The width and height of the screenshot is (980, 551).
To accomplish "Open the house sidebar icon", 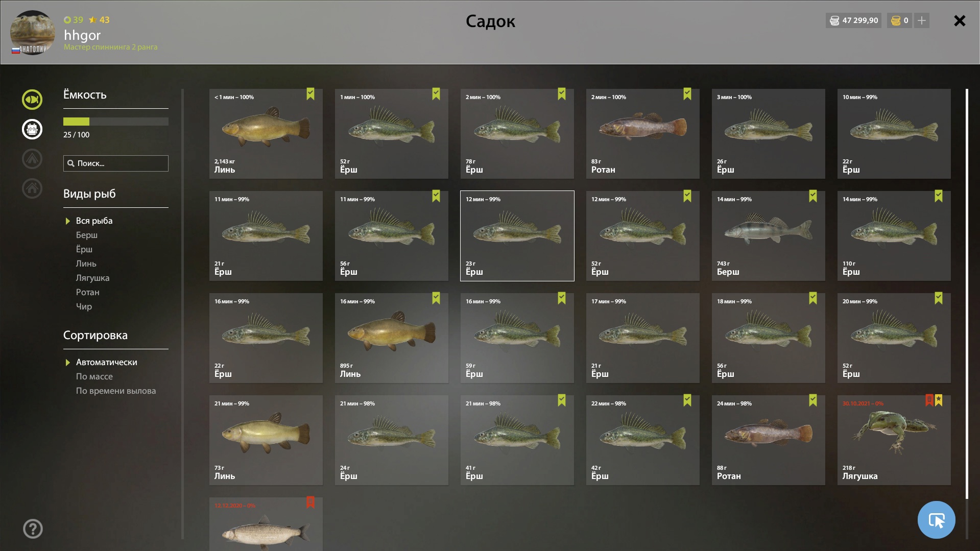I will (32, 188).
